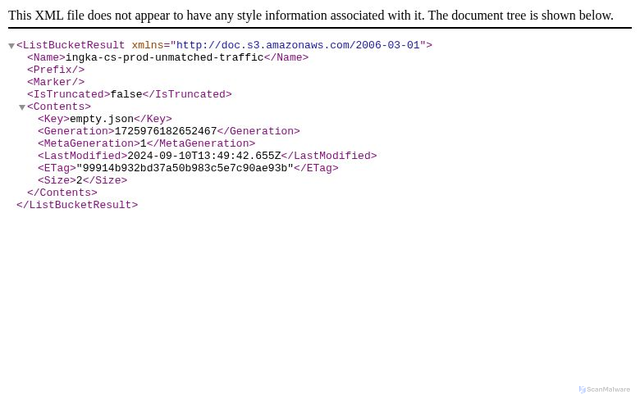The image size is (640, 404).
Task: Click the Size value 2
Action: (x=79, y=180)
